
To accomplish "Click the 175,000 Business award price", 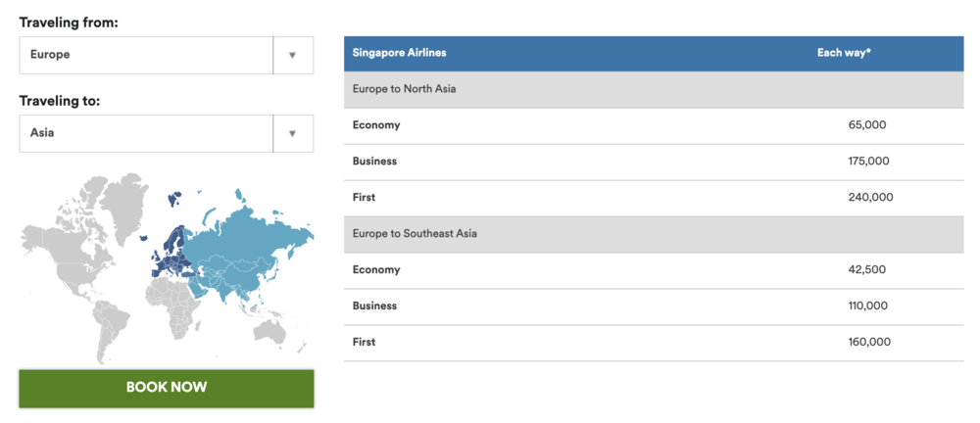I will 868,162.
